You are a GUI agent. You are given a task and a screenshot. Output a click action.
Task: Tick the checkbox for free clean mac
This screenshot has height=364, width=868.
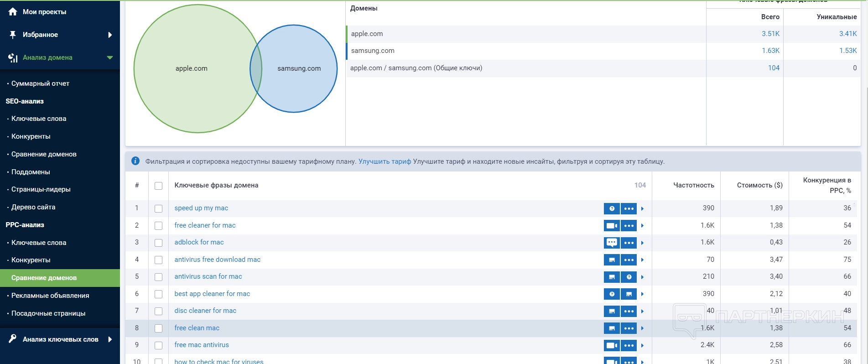[x=158, y=328]
